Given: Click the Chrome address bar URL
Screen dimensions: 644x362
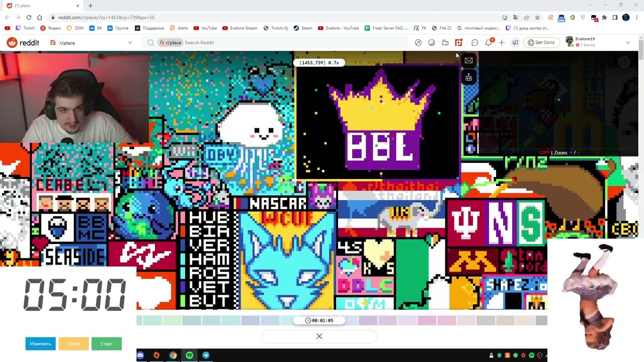Looking at the screenshot, I should pyautogui.click(x=106, y=18).
